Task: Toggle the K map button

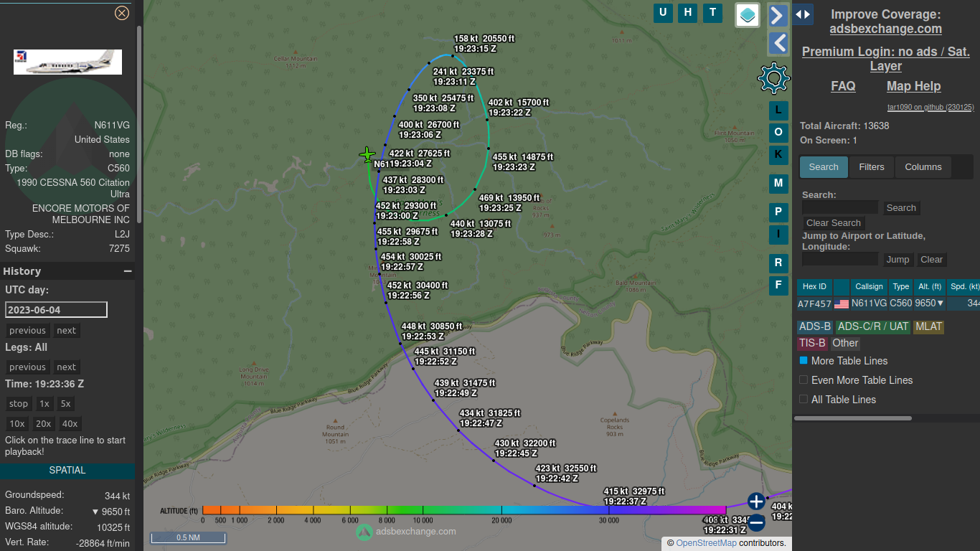Action: 778,155
